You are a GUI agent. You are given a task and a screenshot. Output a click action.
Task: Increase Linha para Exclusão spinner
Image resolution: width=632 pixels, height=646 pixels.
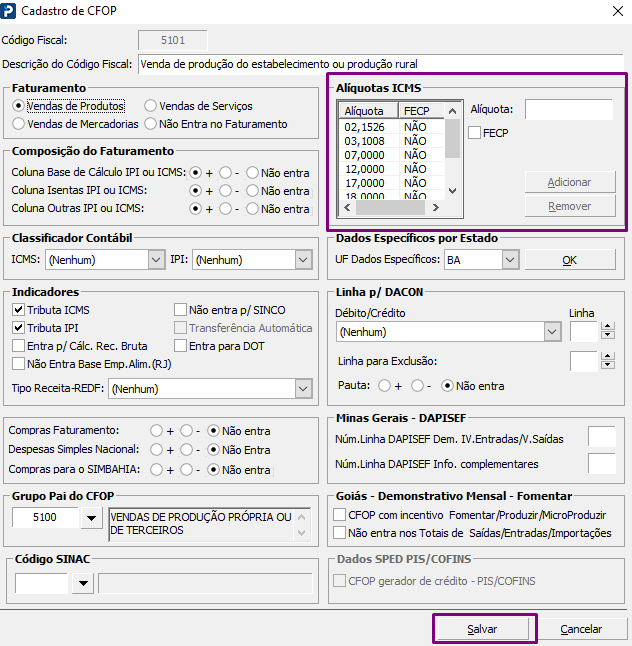[x=608, y=356]
